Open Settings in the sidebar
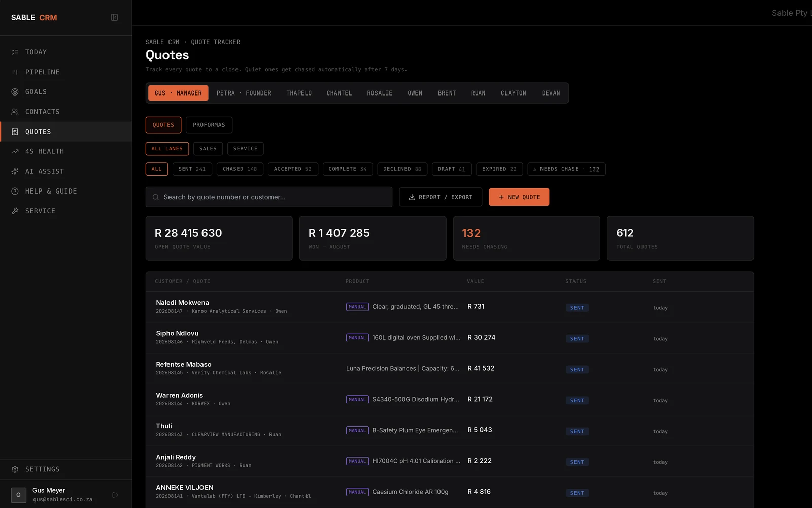The width and height of the screenshot is (812, 508). [66, 469]
